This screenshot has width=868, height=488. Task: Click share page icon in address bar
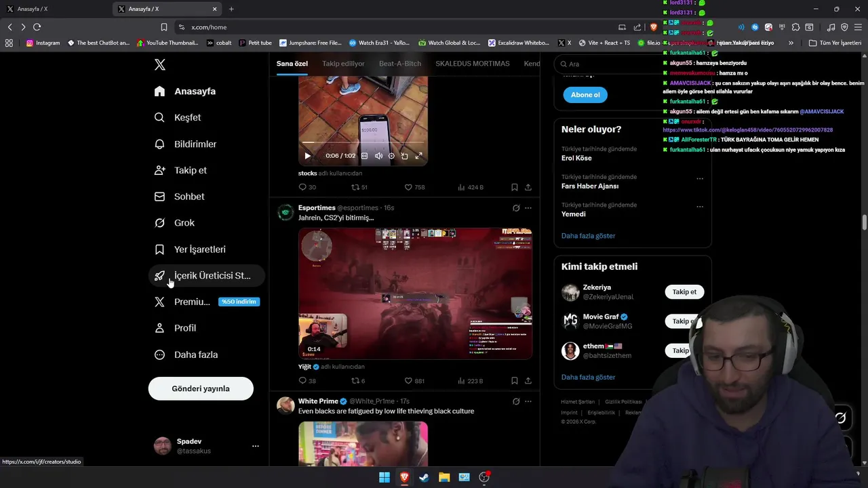[x=637, y=27]
